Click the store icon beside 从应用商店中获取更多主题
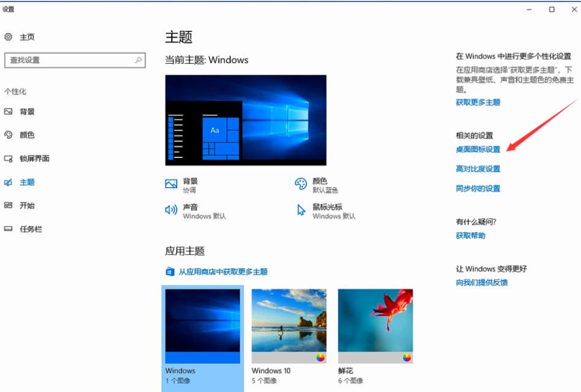The height and width of the screenshot is (392, 581). 170,271
